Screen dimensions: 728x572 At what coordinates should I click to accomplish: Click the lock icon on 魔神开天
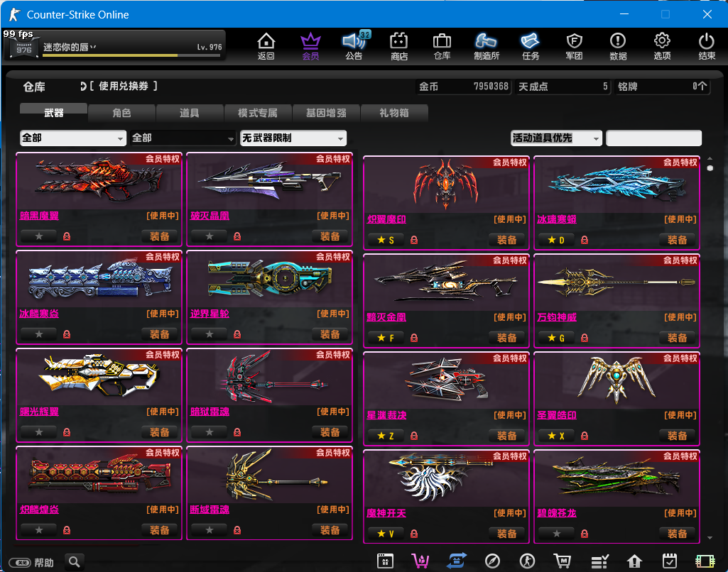coord(414,534)
